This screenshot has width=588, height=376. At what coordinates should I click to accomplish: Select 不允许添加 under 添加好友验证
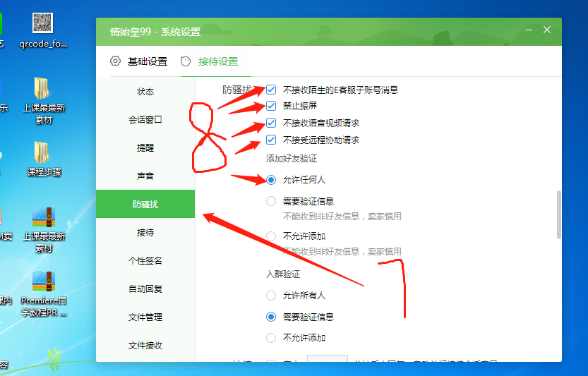271,236
